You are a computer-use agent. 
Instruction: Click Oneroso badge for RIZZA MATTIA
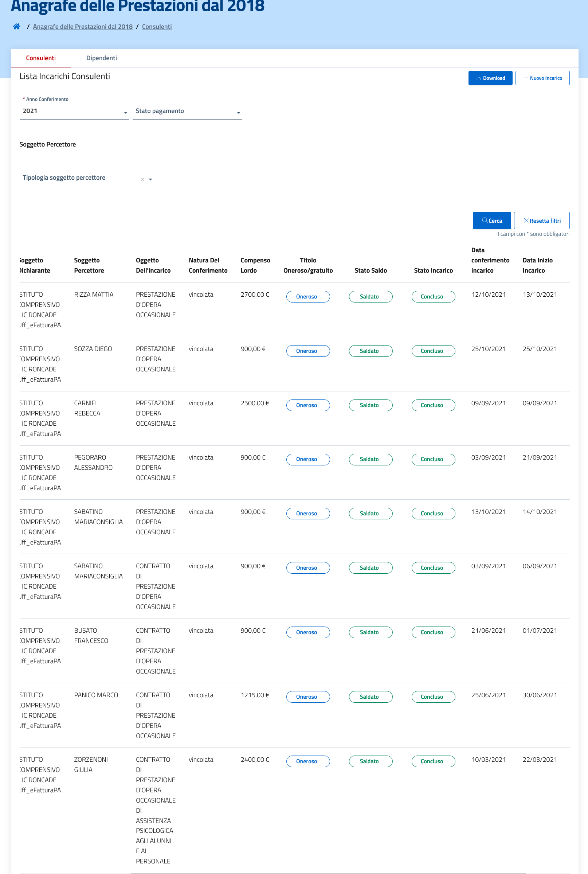coord(307,296)
